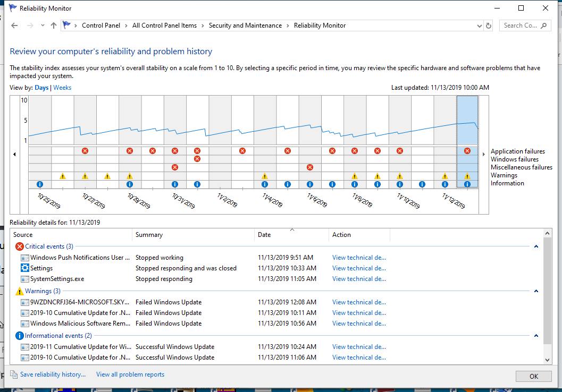This screenshot has width=562, height=392.
Task: View technical details for SystemSettings.exe
Action: click(359, 279)
